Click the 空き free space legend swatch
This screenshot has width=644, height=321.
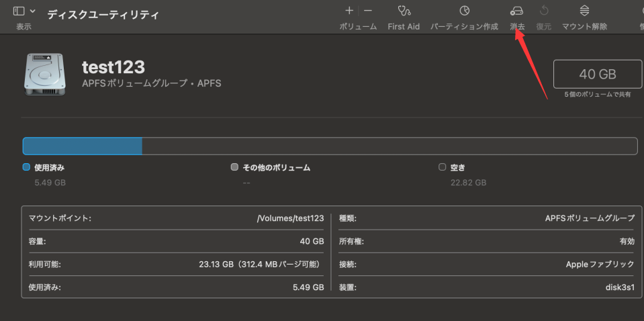(442, 167)
